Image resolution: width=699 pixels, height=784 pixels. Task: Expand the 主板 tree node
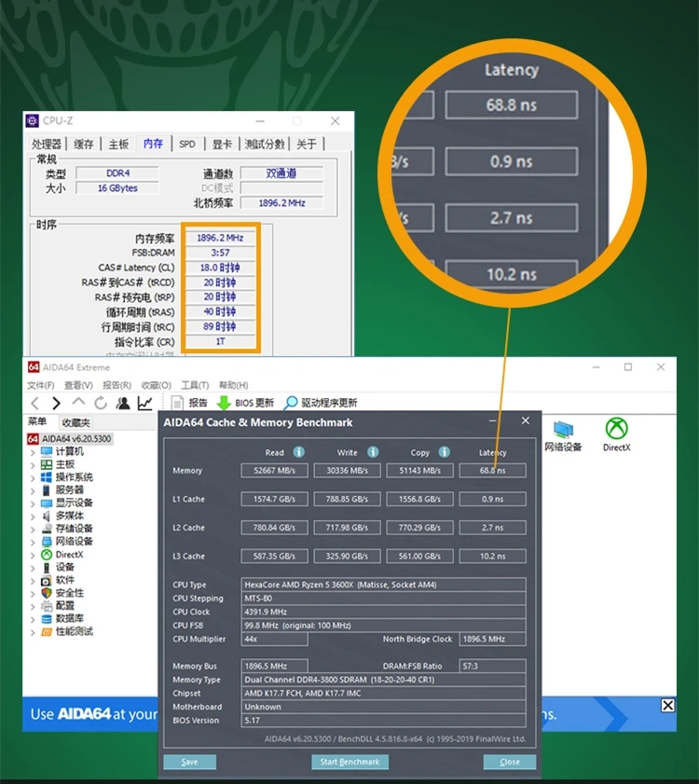pos(33,465)
